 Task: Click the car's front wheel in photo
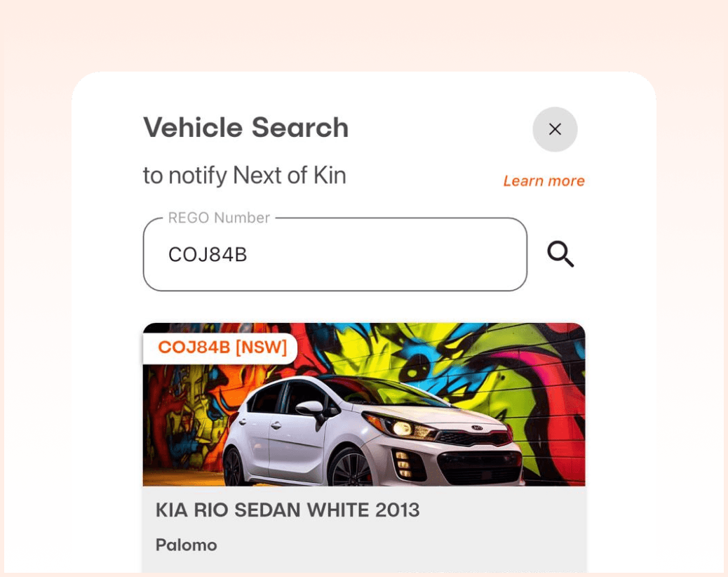click(351, 468)
